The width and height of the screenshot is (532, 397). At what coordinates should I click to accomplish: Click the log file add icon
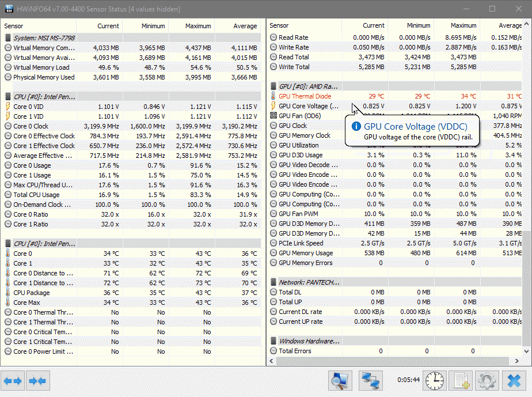pyautogui.click(x=462, y=380)
